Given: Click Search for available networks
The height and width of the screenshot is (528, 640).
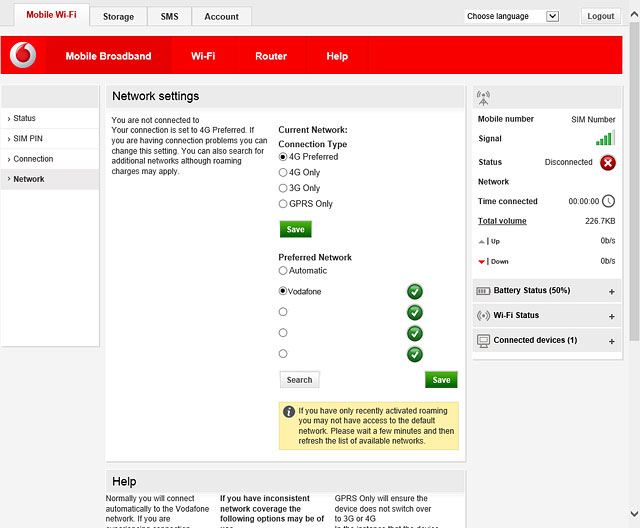Looking at the screenshot, I should [x=299, y=379].
